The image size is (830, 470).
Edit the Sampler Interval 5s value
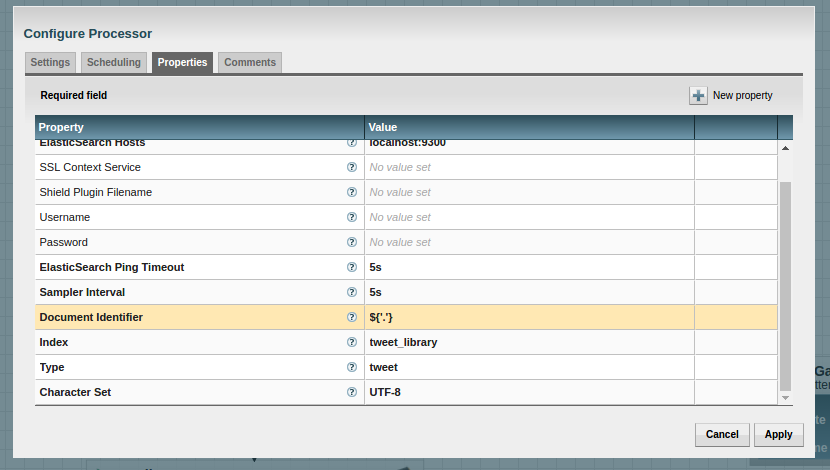529,292
